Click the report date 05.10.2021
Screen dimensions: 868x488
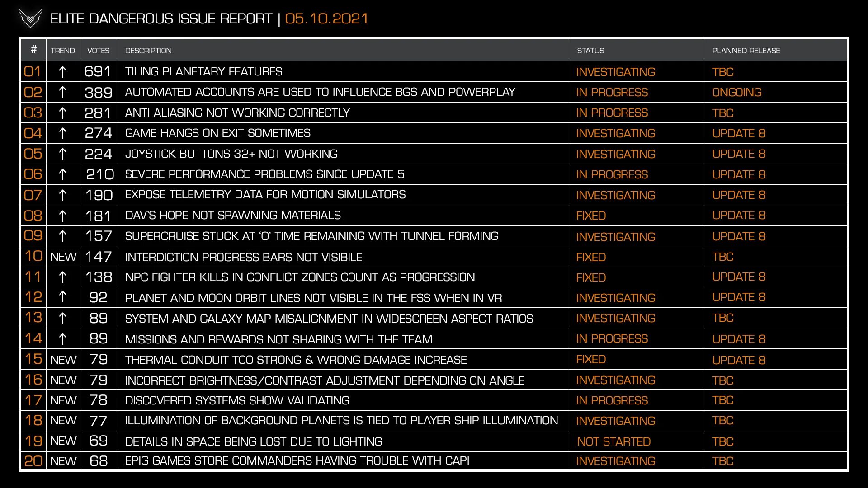pyautogui.click(x=326, y=19)
